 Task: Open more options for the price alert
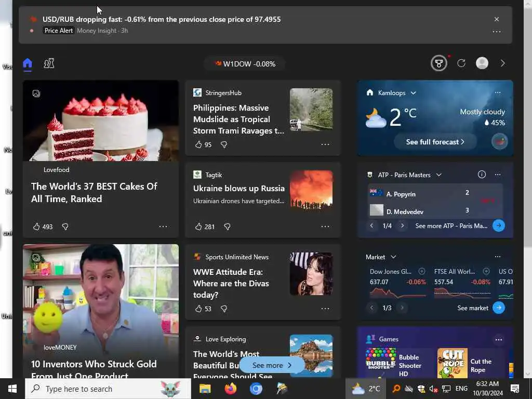pos(497,32)
